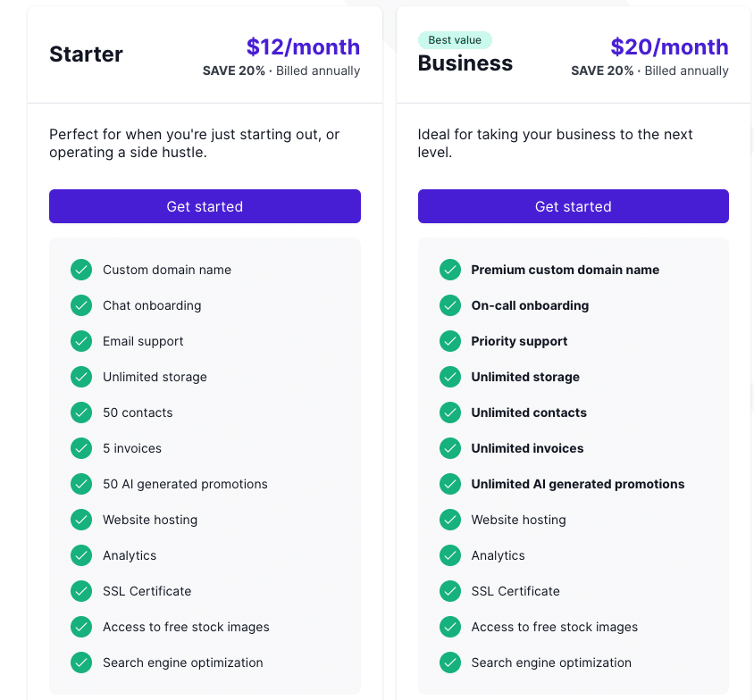
Task: Select the Starter plan heading
Action: coord(86,54)
